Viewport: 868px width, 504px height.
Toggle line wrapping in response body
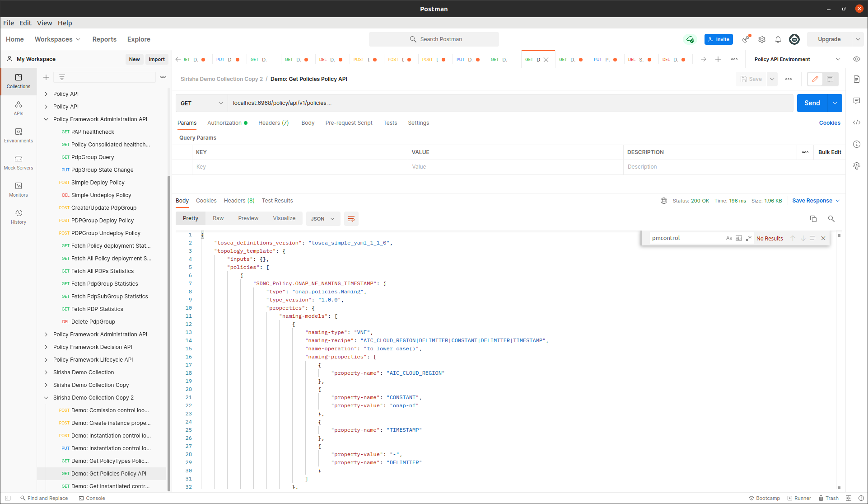[351, 219]
